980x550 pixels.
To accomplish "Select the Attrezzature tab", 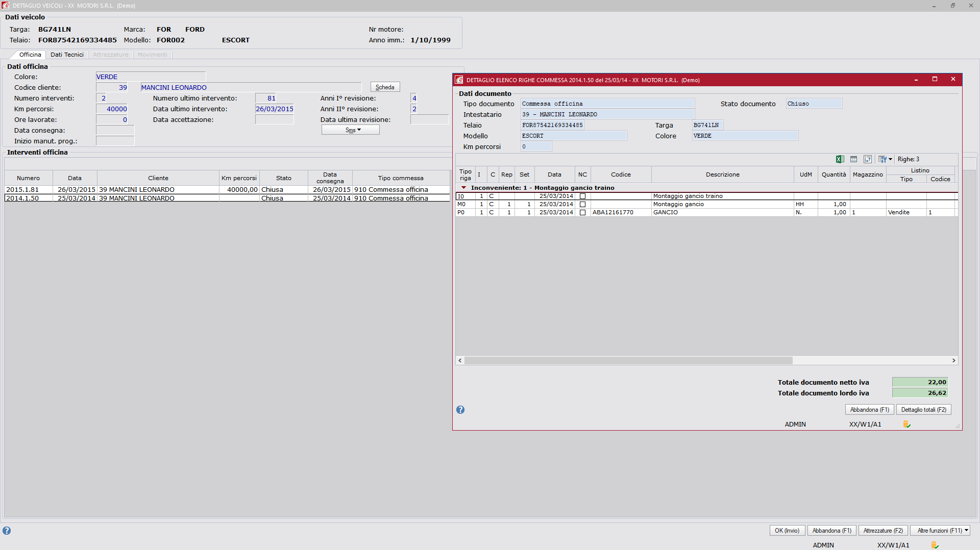I will (x=111, y=55).
